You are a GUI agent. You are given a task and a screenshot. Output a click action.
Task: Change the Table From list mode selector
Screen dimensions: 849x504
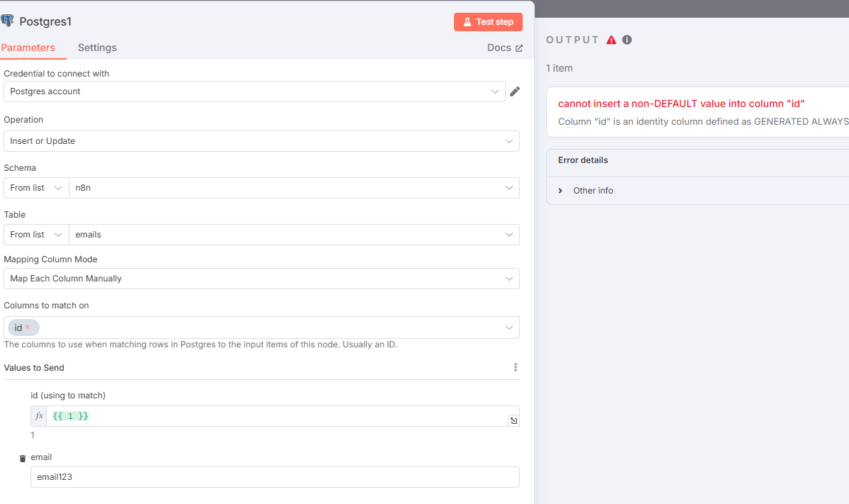click(x=36, y=235)
